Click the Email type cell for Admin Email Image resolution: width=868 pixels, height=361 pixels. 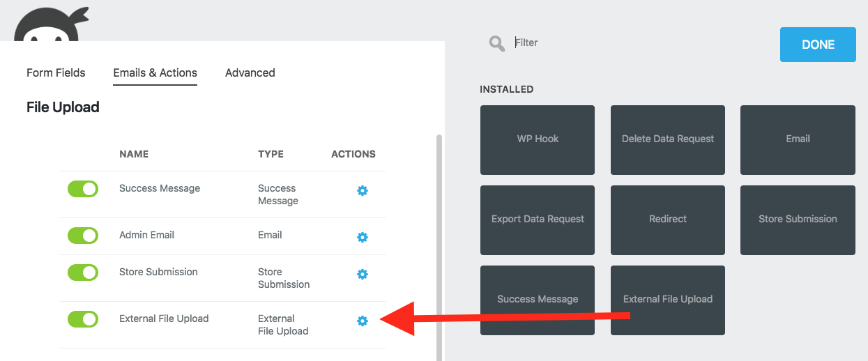click(270, 235)
